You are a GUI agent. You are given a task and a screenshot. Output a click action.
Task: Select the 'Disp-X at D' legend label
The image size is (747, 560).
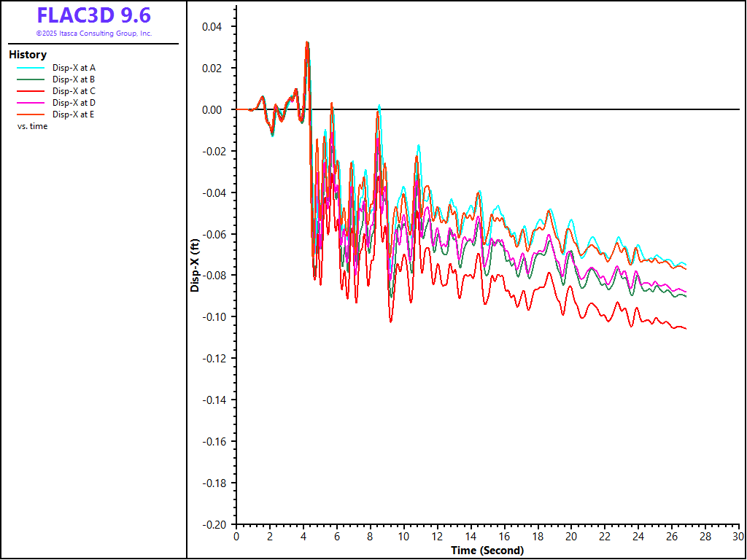coord(74,103)
